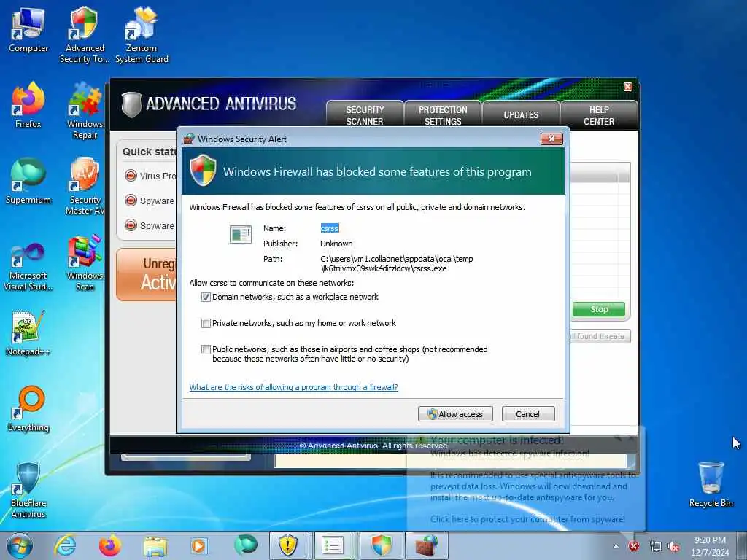
Task: Open the Computer desktop icon
Action: point(28,30)
